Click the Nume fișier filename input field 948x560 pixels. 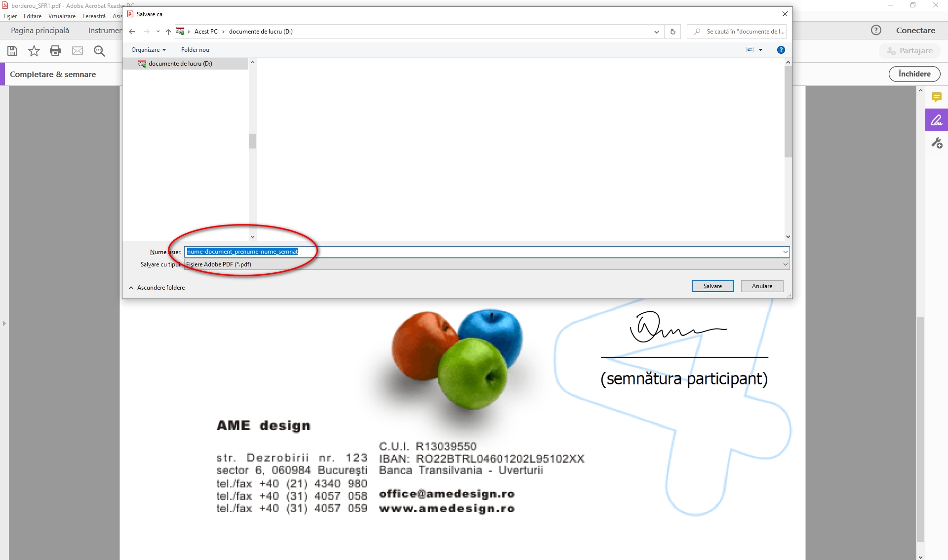[x=486, y=252]
